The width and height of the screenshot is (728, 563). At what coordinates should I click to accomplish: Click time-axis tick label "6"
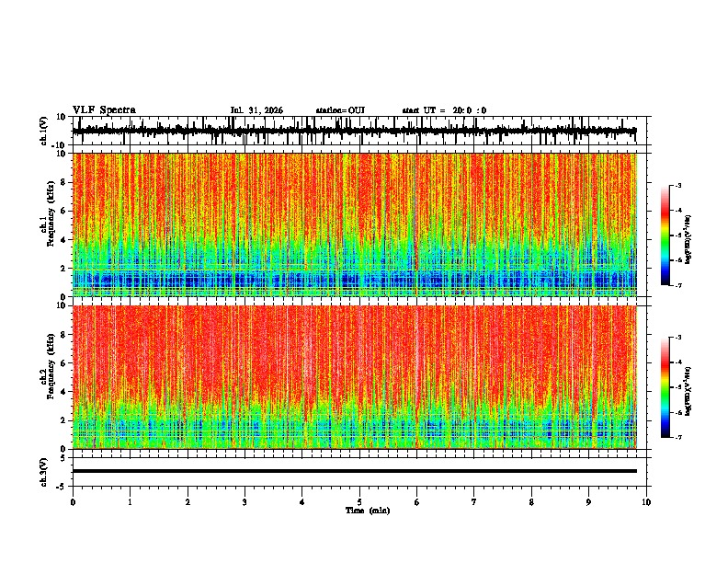(417, 502)
